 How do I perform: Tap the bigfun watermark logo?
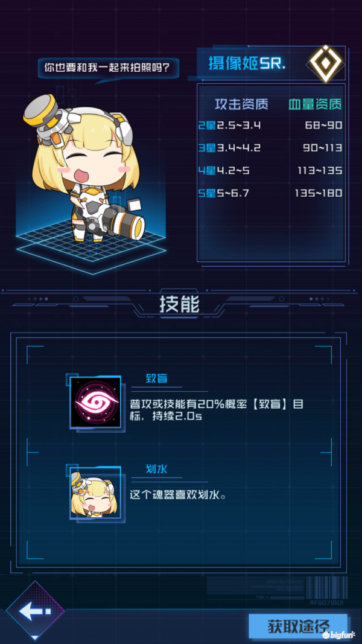[339, 634]
